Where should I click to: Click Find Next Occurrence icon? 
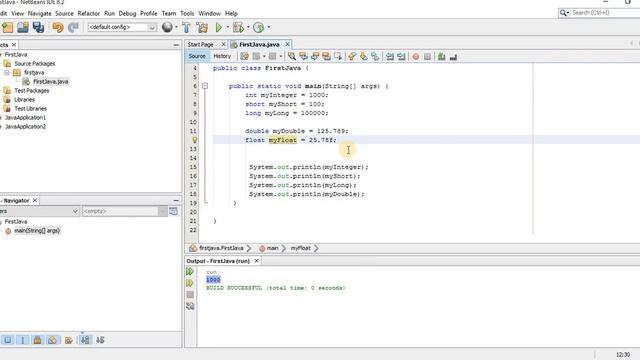(315, 56)
